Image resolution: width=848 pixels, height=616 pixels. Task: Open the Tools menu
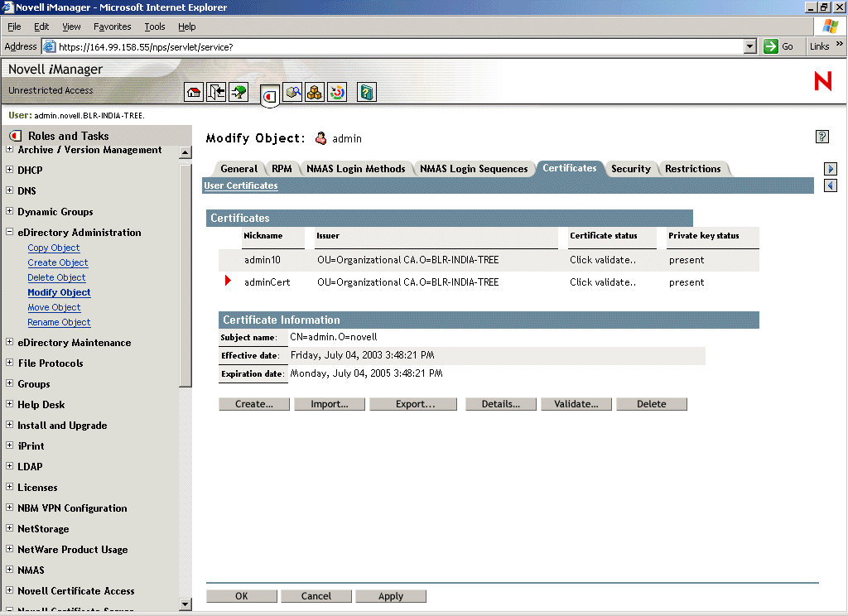click(x=155, y=26)
